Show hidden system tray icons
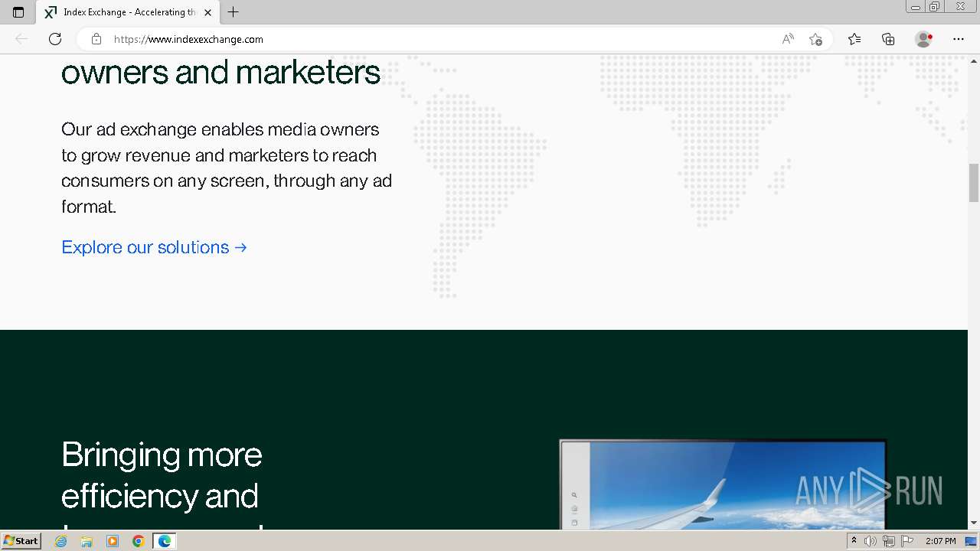This screenshot has width=980, height=551. pos(854,541)
